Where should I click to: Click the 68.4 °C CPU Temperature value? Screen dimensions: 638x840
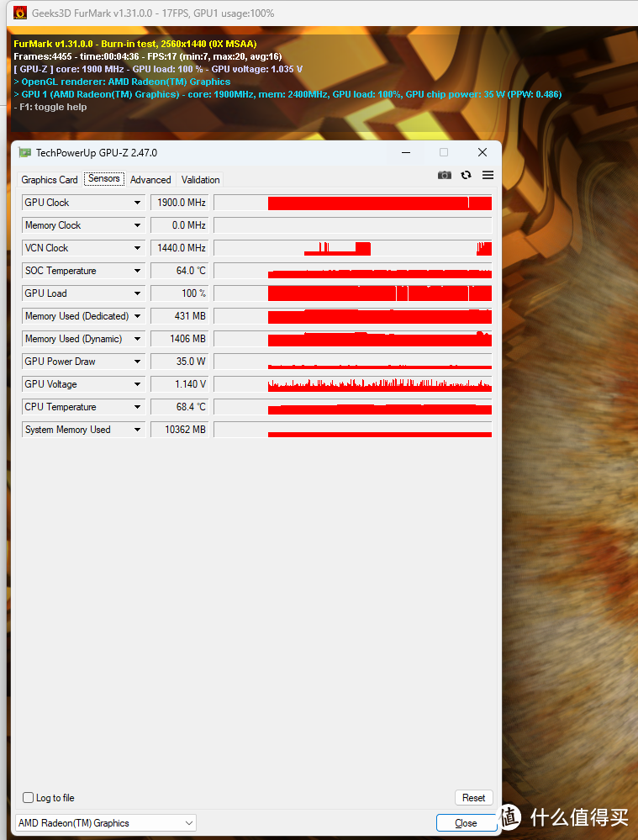179,407
